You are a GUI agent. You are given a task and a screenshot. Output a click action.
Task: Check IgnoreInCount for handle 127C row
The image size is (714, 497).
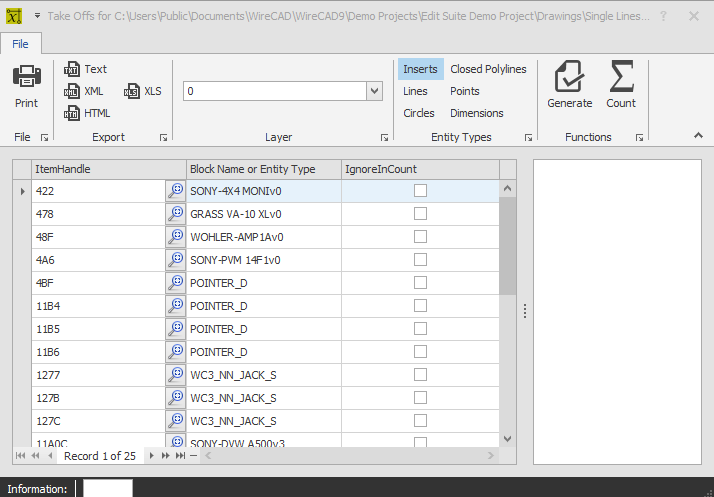coord(420,420)
